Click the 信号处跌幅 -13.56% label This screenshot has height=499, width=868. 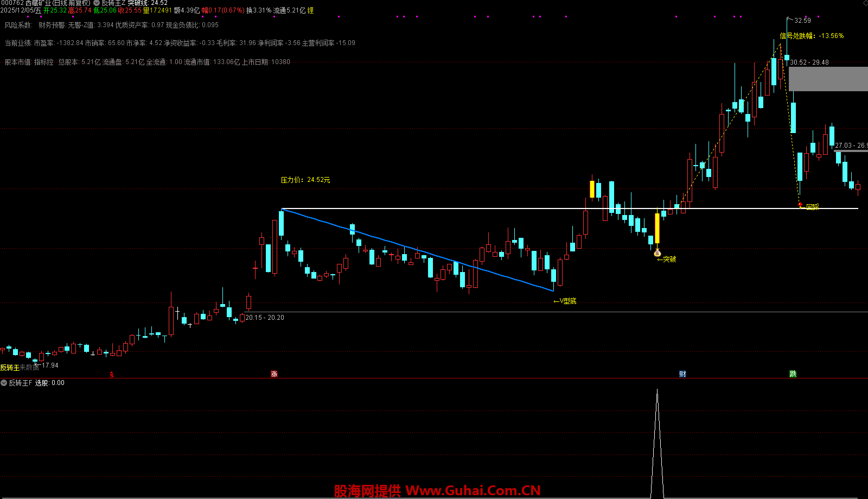point(812,36)
